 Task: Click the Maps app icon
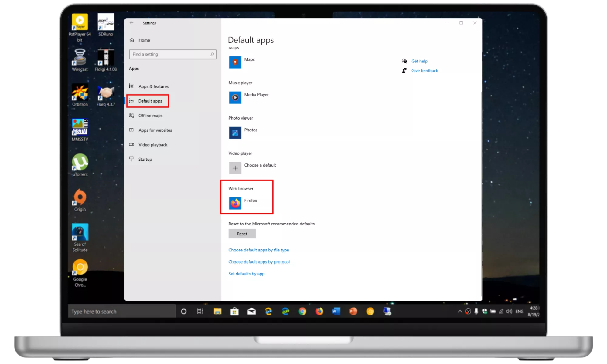pyautogui.click(x=235, y=62)
